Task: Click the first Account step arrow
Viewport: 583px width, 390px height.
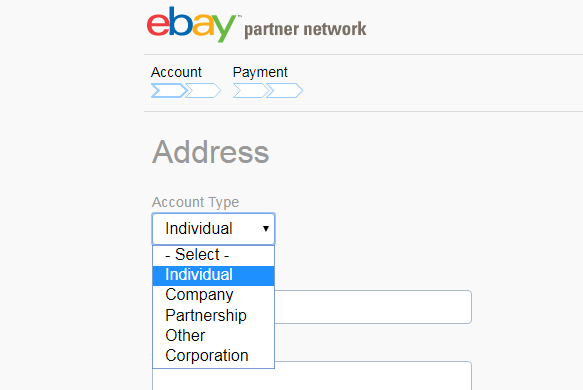Action: (x=168, y=91)
